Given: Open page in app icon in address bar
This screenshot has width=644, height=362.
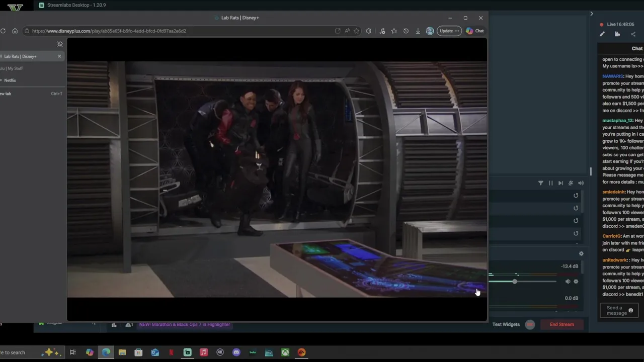Looking at the screenshot, I should click(x=338, y=31).
